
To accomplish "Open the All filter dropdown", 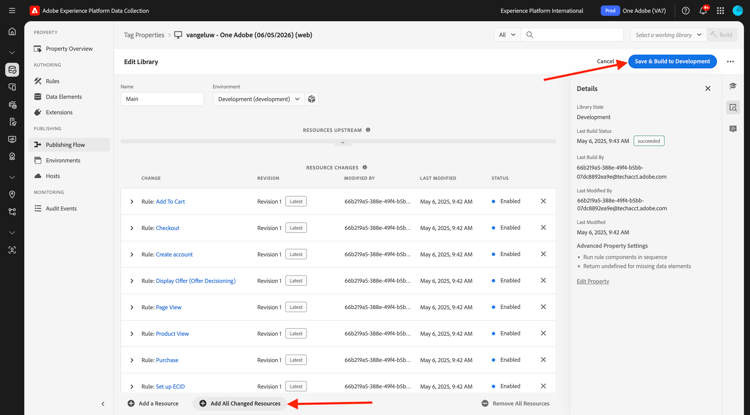I will 507,35.
